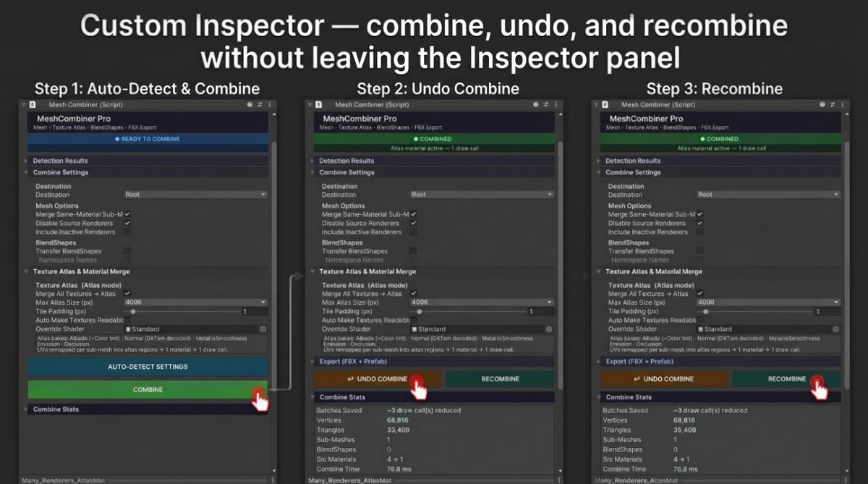
Task: Collapse Mesh Combiner (Script) component in Step 1
Action: click(24, 105)
